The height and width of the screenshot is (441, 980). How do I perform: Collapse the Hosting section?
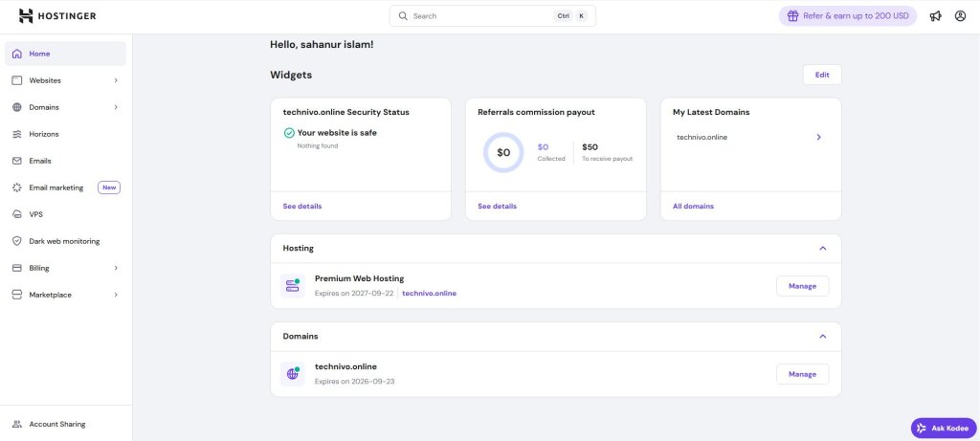(x=822, y=249)
